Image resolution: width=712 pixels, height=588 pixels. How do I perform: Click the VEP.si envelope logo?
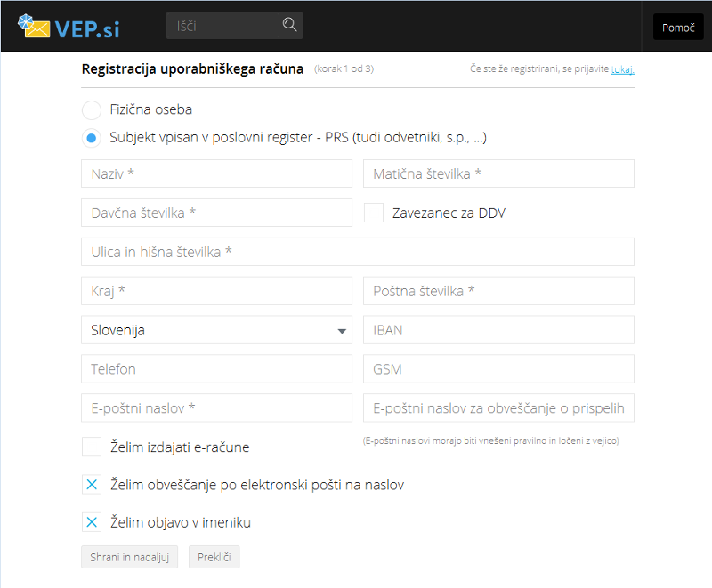tap(69, 27)
